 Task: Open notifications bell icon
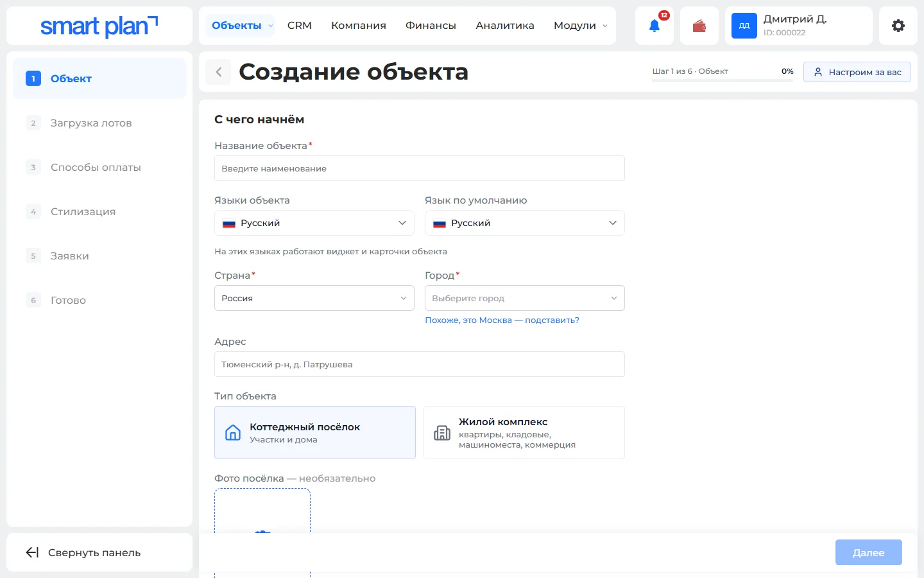coord(654,26)
